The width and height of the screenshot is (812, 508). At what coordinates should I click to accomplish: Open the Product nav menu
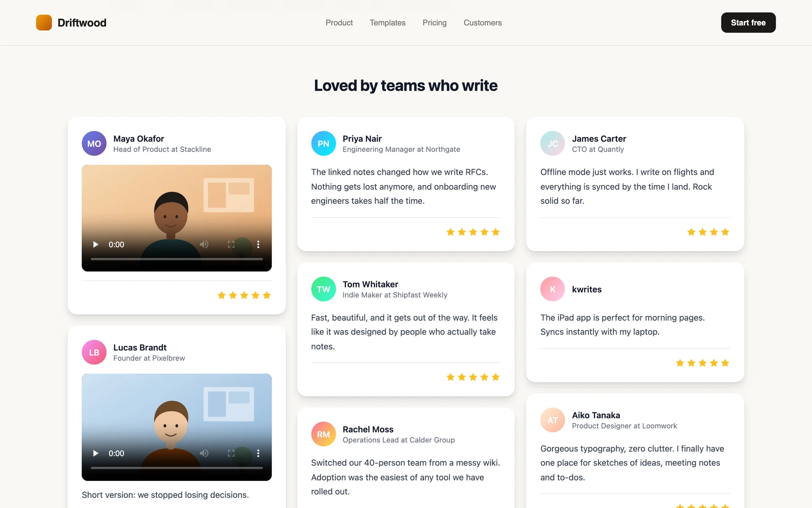click(339, 22)
